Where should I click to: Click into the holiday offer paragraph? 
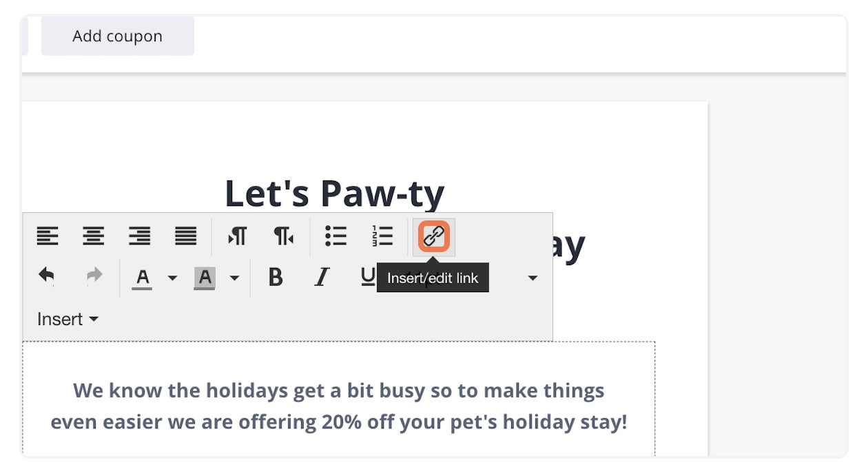tap(338, 406)
